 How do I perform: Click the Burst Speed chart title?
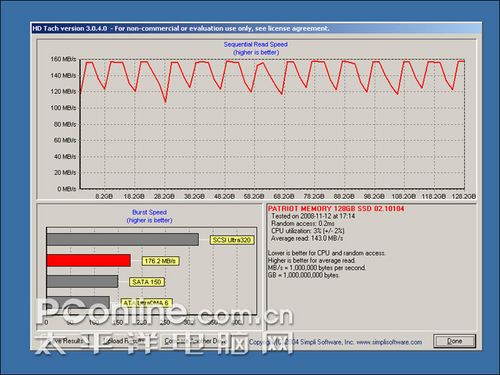pyautogui.click(x=149, y=212)
